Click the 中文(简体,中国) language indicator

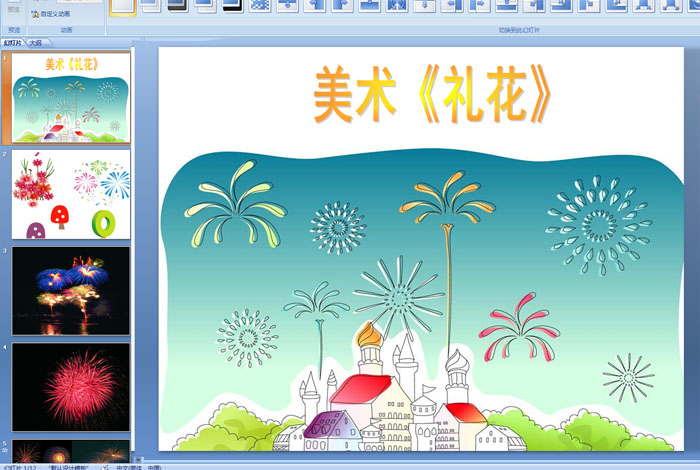(138, 467)
